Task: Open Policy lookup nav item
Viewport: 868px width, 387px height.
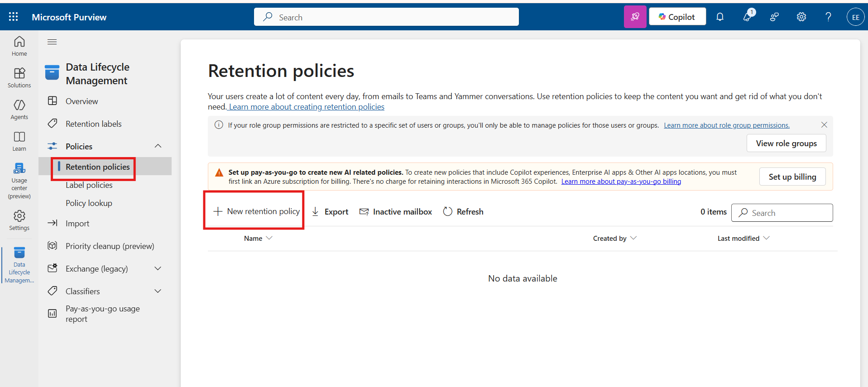Action: (x=89, y=203)
